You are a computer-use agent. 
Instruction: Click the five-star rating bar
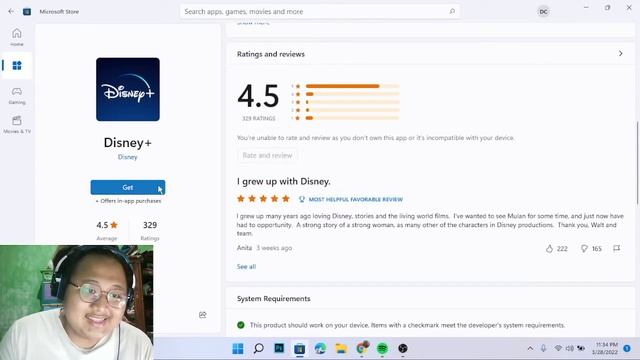point(353,86)
